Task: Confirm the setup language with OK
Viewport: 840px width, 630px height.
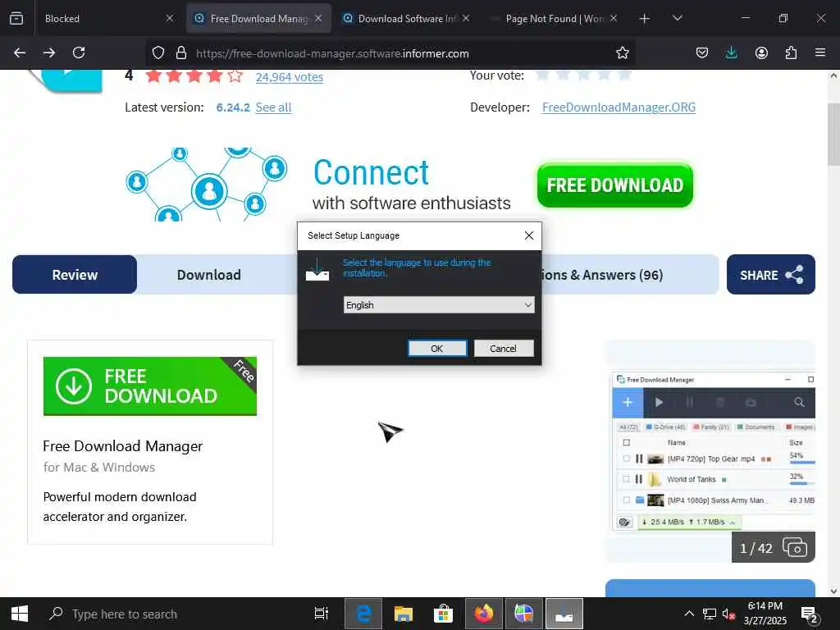Action: pyautogui.click(x=437, y=348)
